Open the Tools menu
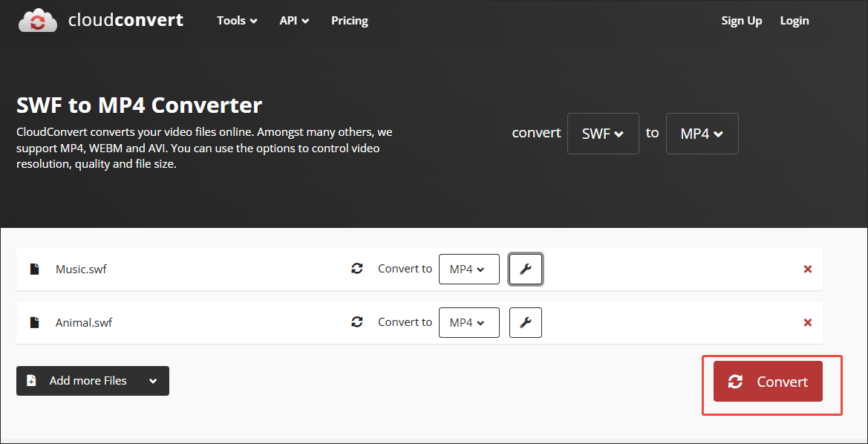868x444 pixels. [236, 20]
